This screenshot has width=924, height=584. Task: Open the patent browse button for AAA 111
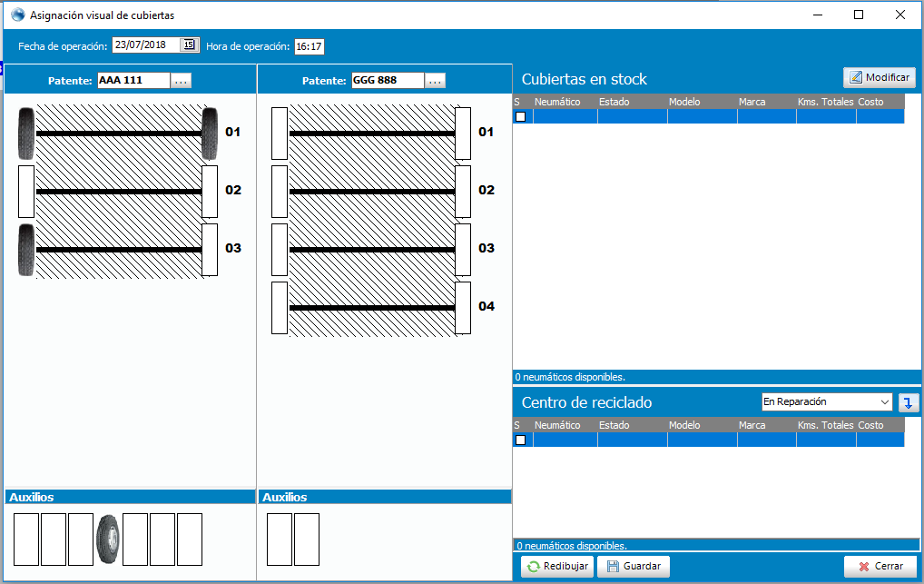181,81
